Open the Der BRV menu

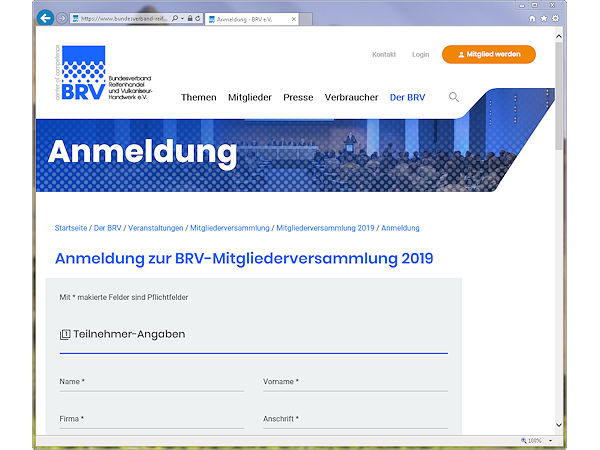click(408, 98)
